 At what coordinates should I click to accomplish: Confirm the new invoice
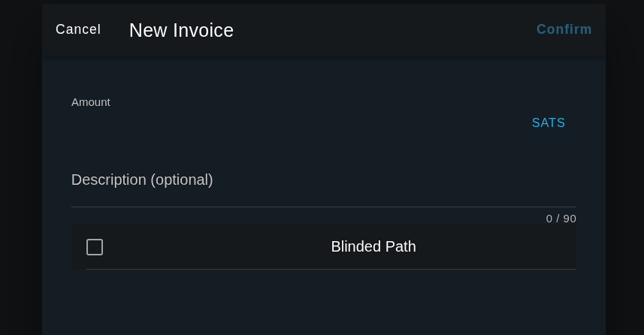point(564,29)
